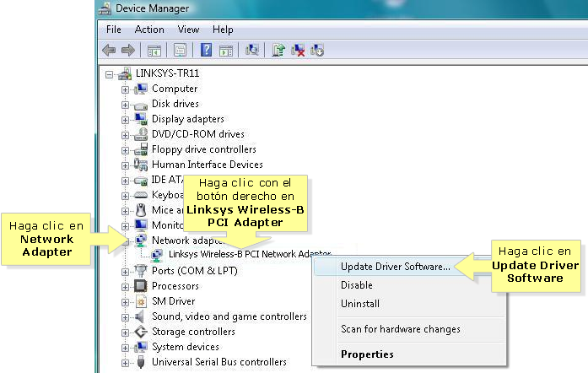The width and height of the screenshot is (588, 373).
Task: Open the View menu
Action: 188,30
